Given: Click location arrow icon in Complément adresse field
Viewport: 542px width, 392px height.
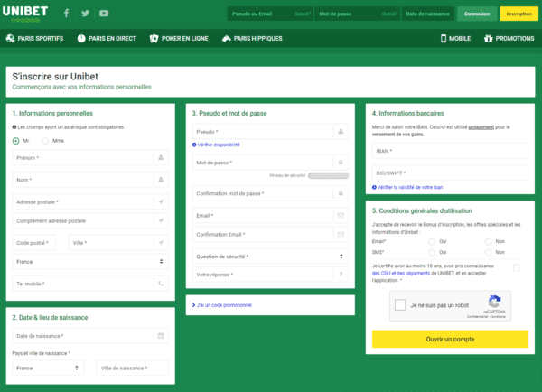Looking at the screenshot, I should (x=161, y=220).
